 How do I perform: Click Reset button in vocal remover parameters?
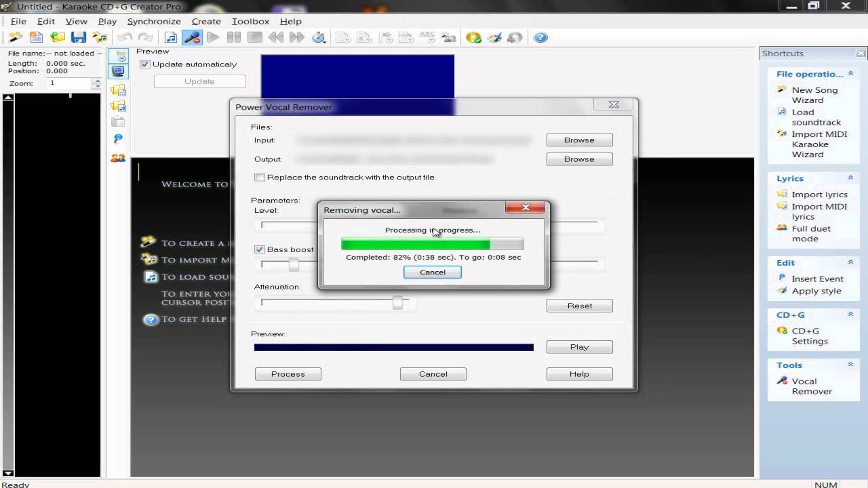point(580,306)
